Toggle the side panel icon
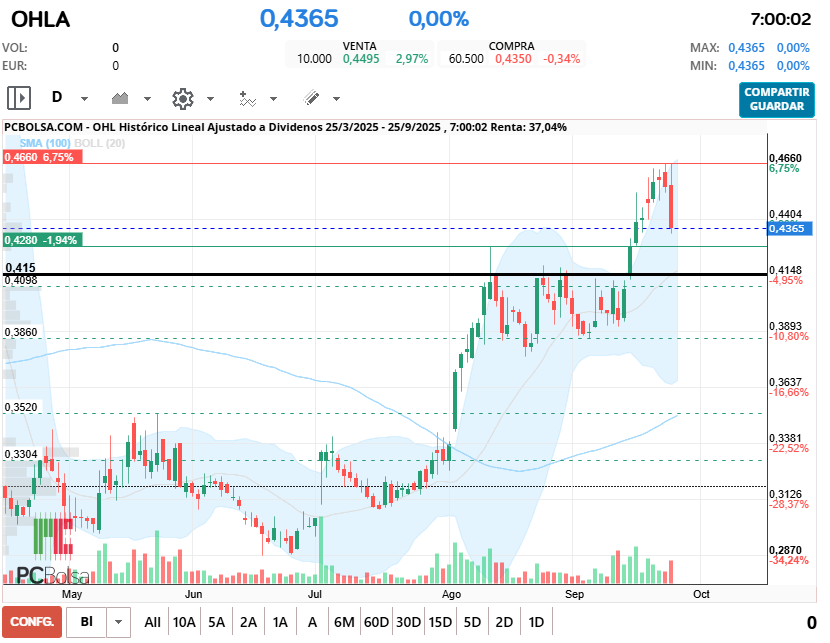The width and height of the screenshot is (830, 643). (19, 98)
